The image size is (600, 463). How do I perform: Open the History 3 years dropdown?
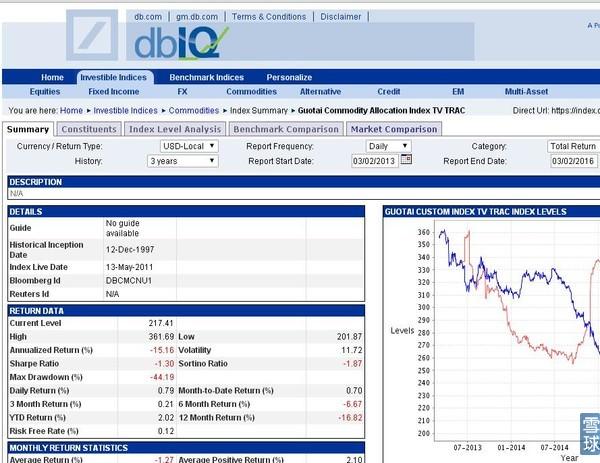(x=183, y=161)
